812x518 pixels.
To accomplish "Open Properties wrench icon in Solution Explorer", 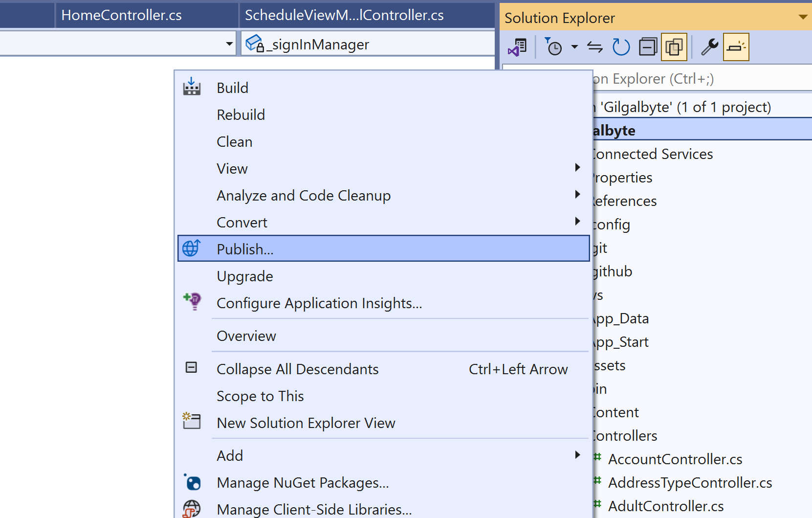I will point(709,47).
